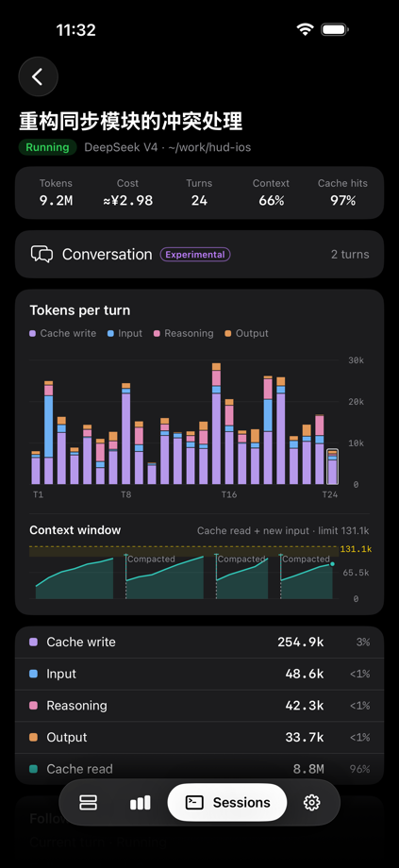The image size is (399, 868).
Task: Tap the Cache write 254.9k row
Action: [x=199, y=643]
